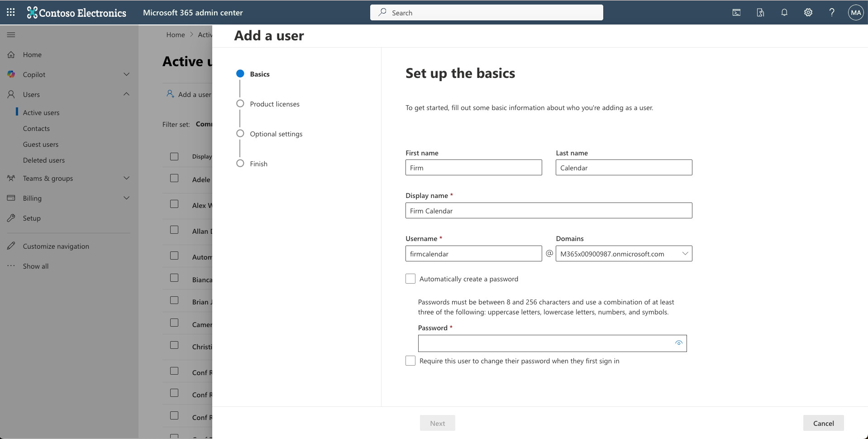Open the document download icon in header

[x=760, y=13]
